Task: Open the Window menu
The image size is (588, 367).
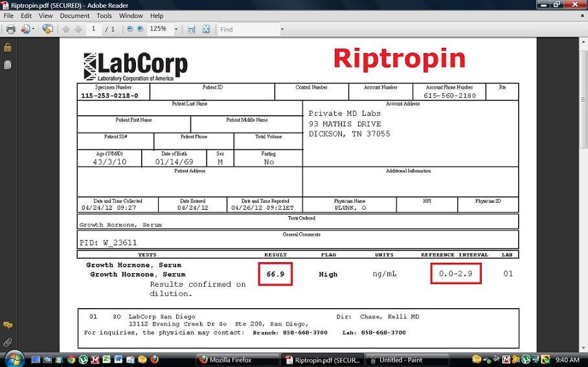Action: [x=131, y=16]
